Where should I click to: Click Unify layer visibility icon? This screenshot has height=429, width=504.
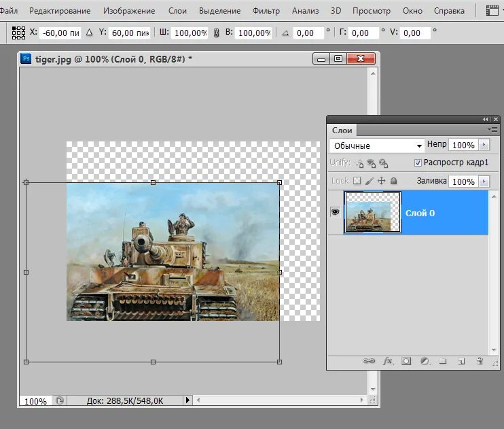point(372,163)
